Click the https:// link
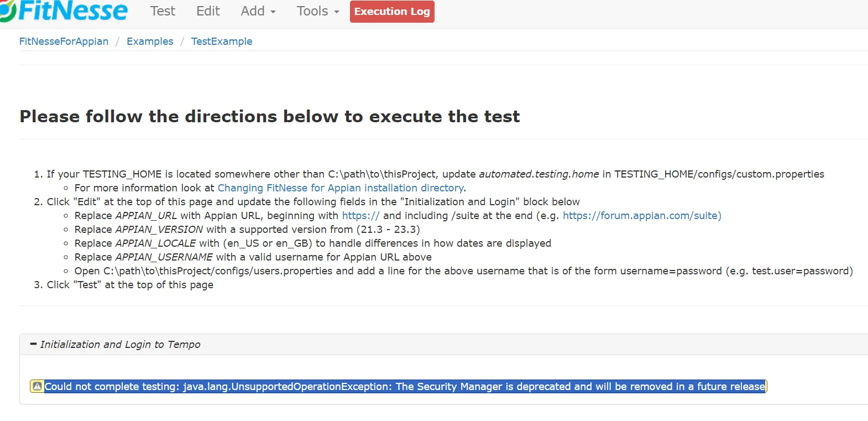The height and width of the screenshot is (421, 868). 360,216
